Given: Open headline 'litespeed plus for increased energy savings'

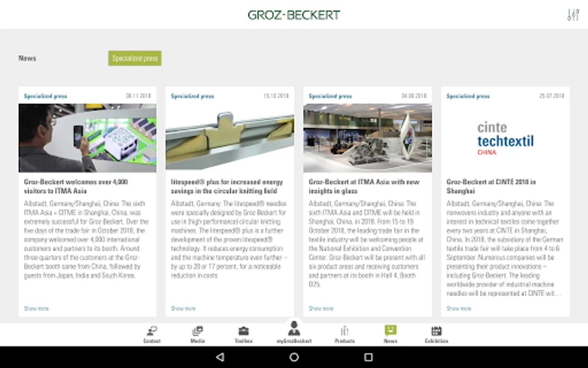Looking at the screenshot, I should click(x=227, y=186).
